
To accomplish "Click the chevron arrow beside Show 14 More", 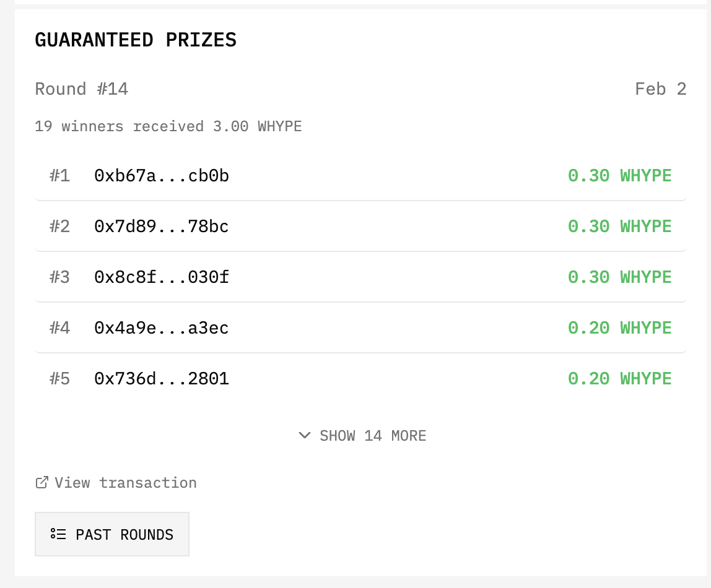I will 304,436.
